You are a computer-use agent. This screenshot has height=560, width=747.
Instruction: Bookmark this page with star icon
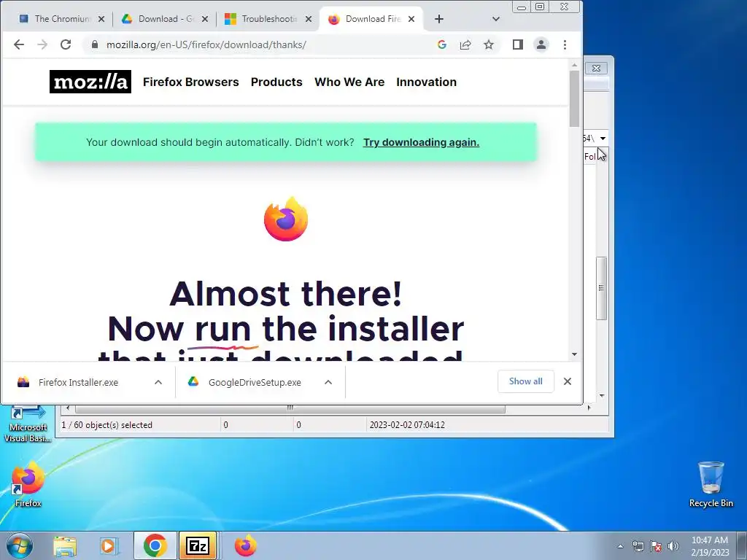(489, 44)
